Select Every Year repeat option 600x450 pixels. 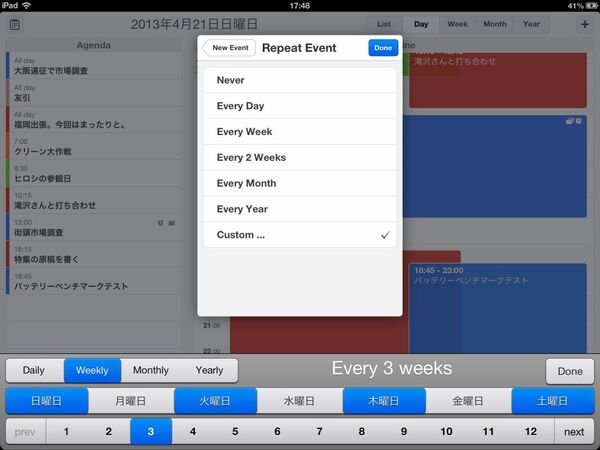click(300, 209)
